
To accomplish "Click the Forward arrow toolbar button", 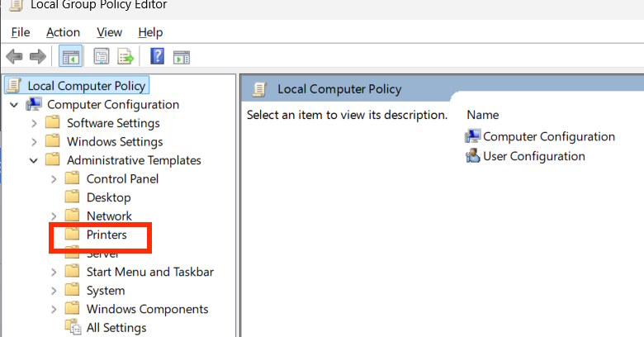I will [x=38, y=56].
